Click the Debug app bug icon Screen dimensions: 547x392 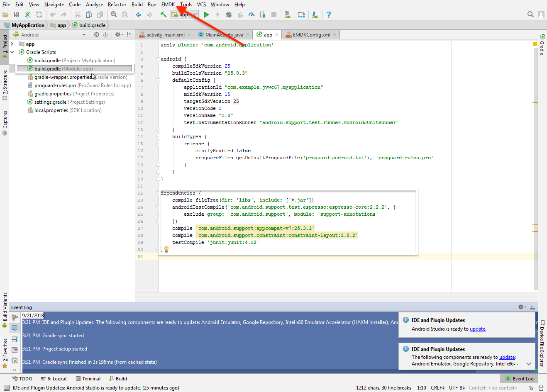click(x=229, y=15)
